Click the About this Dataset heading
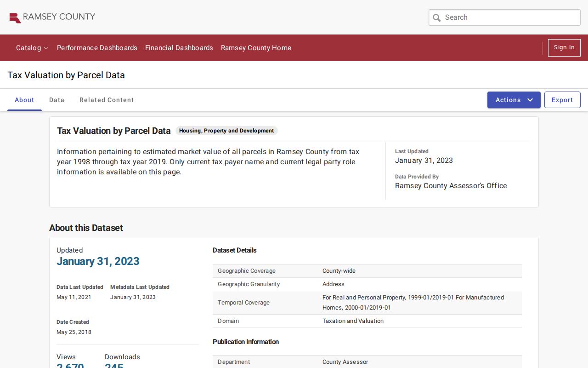Screen dimensions: 588x368 [x=86, y=228]
